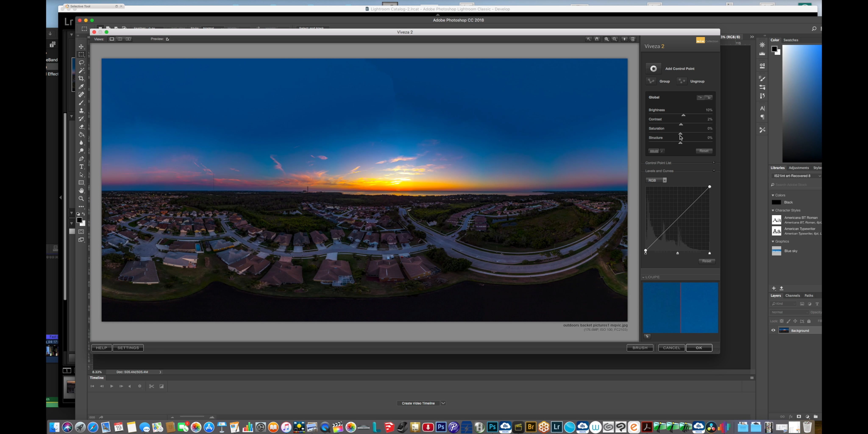Collapse the Levels and Curves section
The image size is (868, 434).
[x=714, y=171]
